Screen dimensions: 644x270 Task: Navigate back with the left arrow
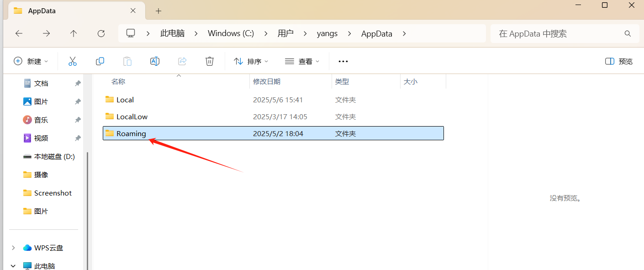[x=19, y=33]
